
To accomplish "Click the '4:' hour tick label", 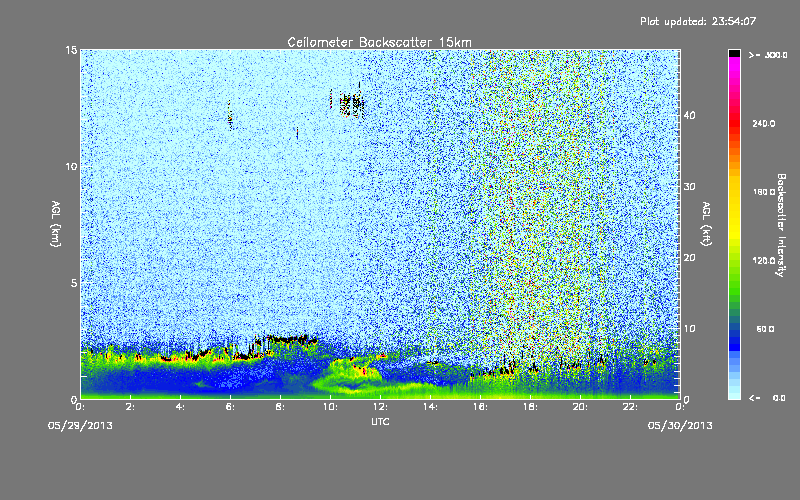I will pos(180,407).
